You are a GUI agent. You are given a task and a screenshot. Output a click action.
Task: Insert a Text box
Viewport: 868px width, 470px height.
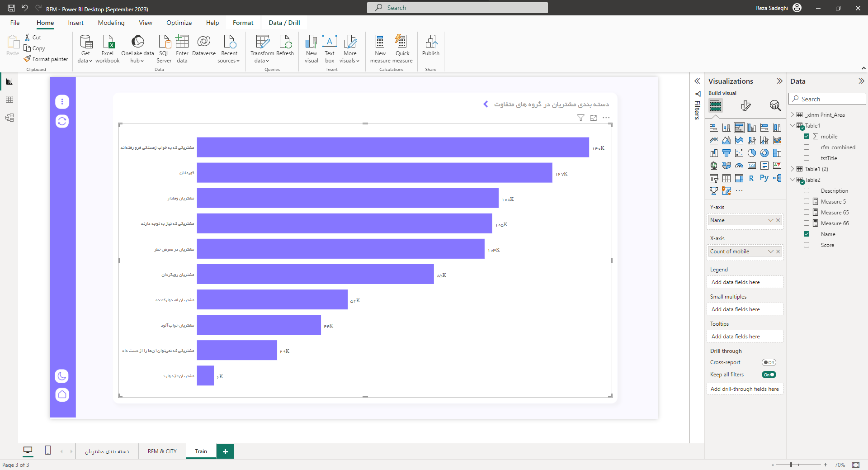(x=330, y=42)
